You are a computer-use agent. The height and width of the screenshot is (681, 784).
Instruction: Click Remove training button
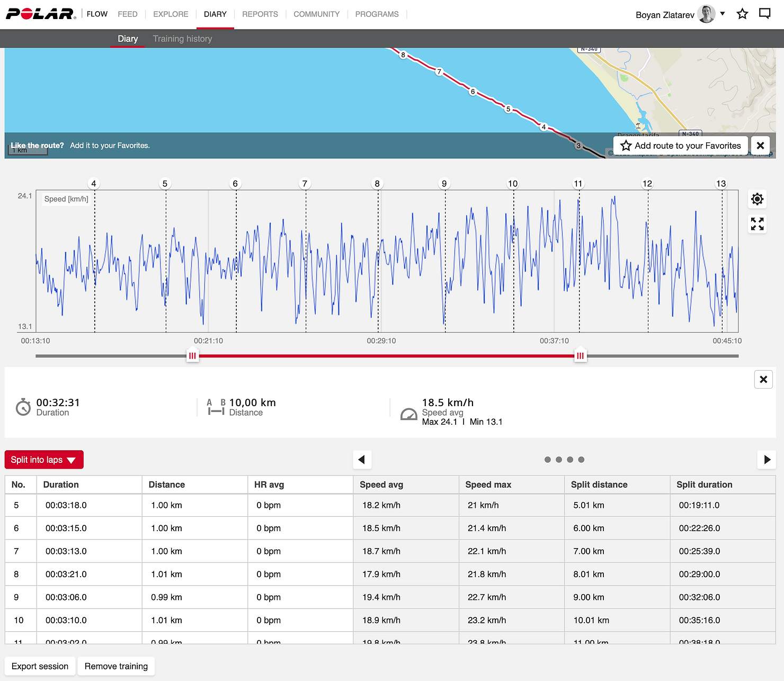[x=116, y=666]
